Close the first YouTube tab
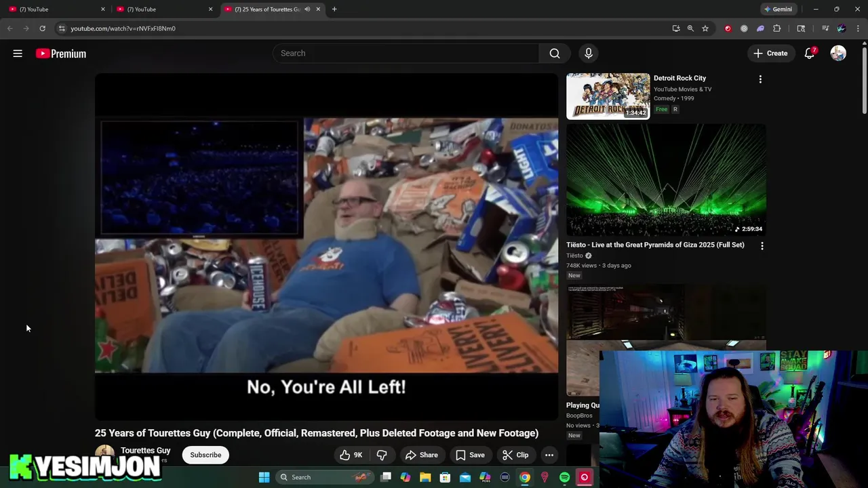Image resolution: width=868 pixels, height=488 pixels. 103,9
